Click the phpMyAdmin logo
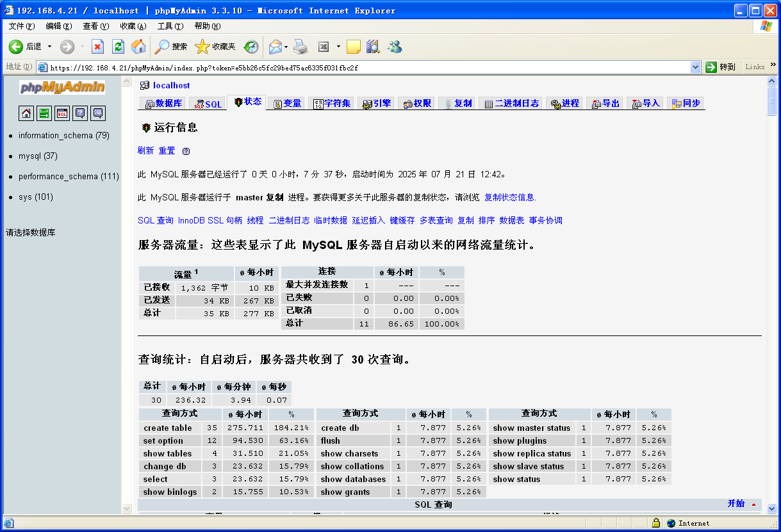The height and width of the screenshot is (532, 781). [62, 88]
